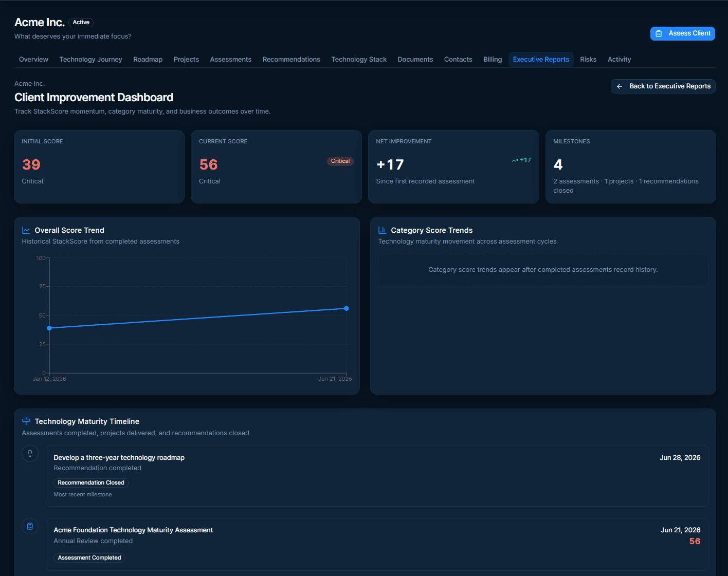Click the clipboard icon in Assess Client

(x=659, y=33)
